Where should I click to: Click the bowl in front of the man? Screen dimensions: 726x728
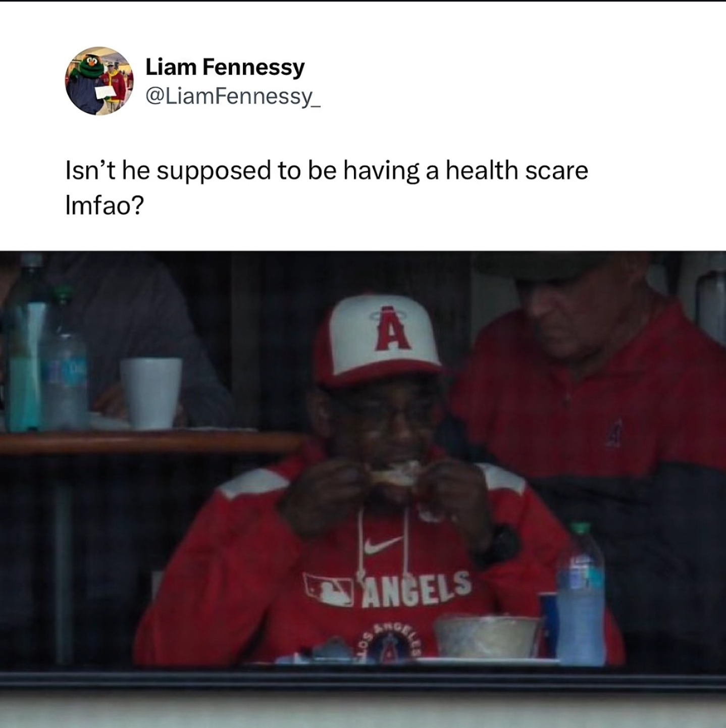coord(486,636)
